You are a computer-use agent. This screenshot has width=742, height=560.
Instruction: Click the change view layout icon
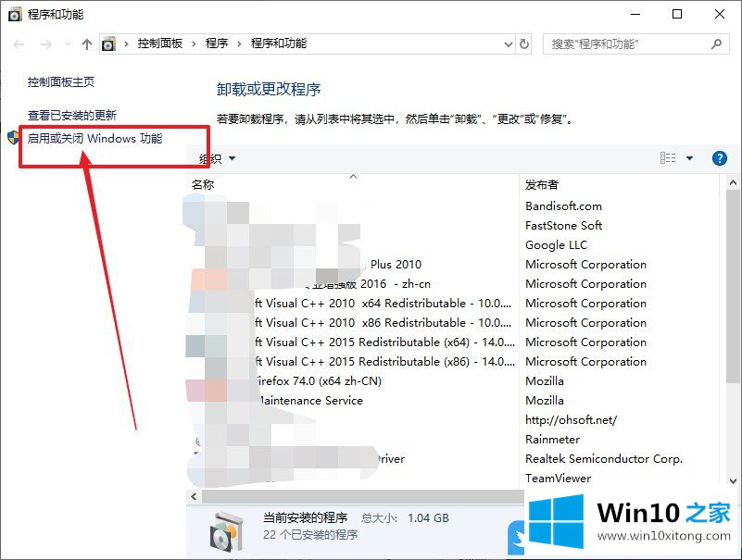668,158
